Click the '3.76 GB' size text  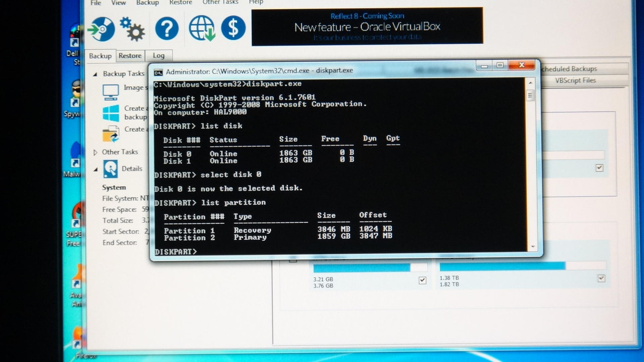(323, 286)
